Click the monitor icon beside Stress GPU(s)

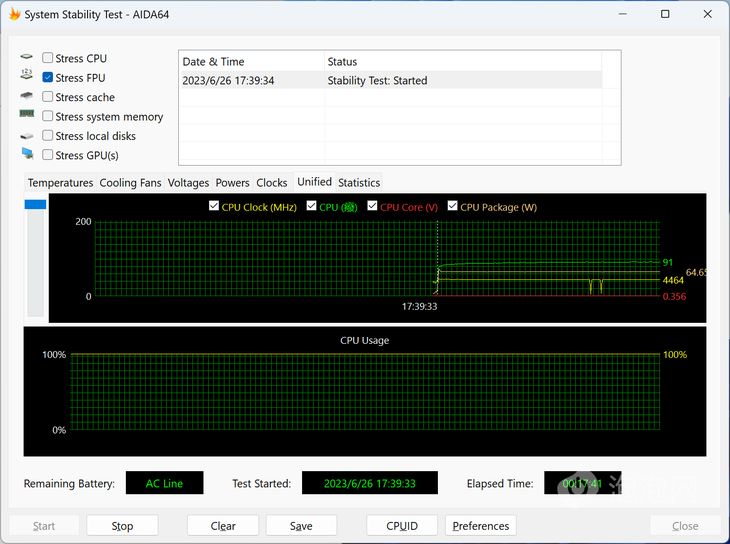[27, 153]
